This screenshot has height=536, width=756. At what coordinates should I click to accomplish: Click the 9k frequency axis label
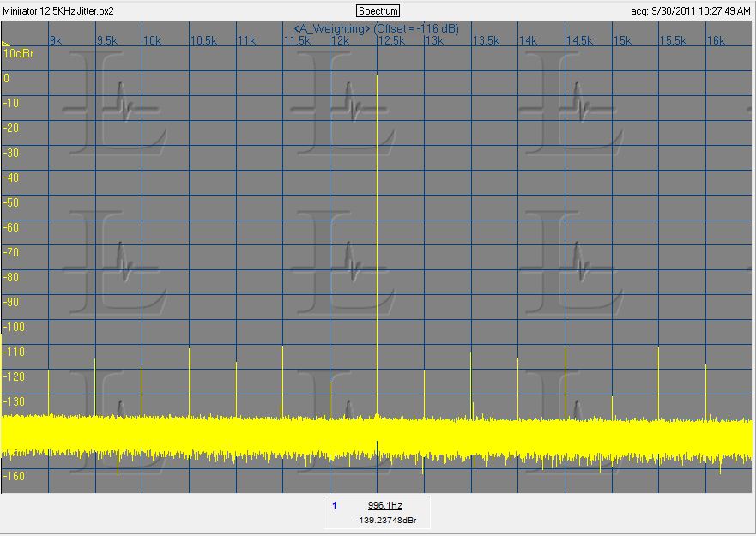point(56,41)
